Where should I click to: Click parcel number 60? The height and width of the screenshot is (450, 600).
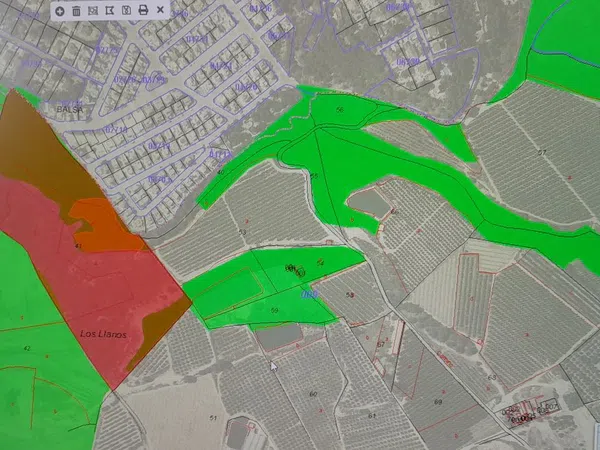pos(312,394)
